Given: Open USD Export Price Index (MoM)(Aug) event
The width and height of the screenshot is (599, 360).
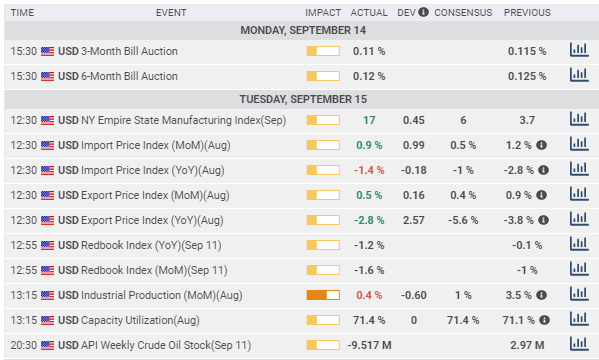Looking at the screenshot, I should (x=144, y=195).
